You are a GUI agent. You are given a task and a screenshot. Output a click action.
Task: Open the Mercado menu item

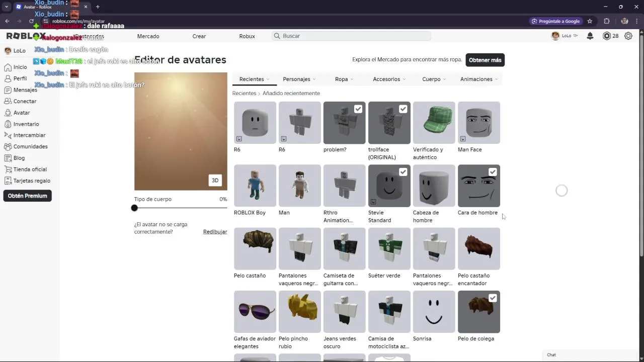coord(148,36)
